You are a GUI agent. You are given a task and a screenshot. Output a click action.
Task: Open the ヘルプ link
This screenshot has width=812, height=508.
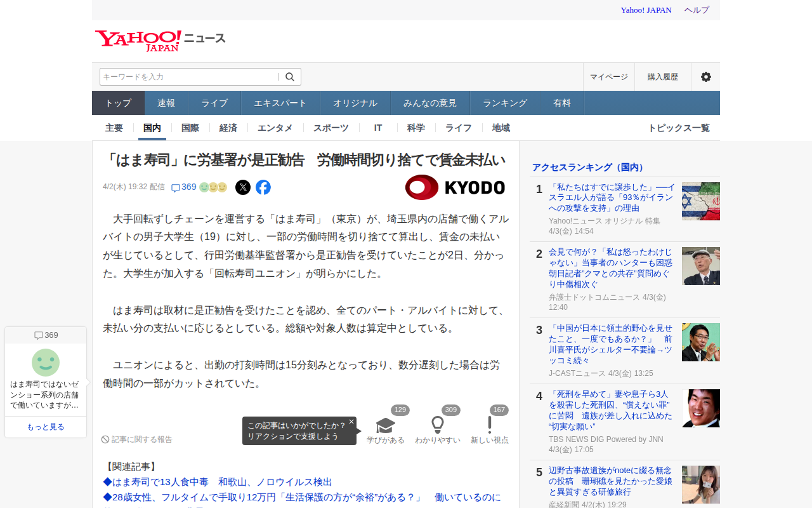click(x=697, y=10)
